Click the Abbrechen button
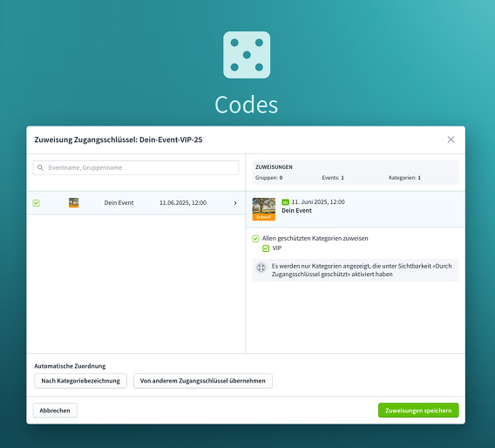The image size is (495, 448). (x=55, y=411)
